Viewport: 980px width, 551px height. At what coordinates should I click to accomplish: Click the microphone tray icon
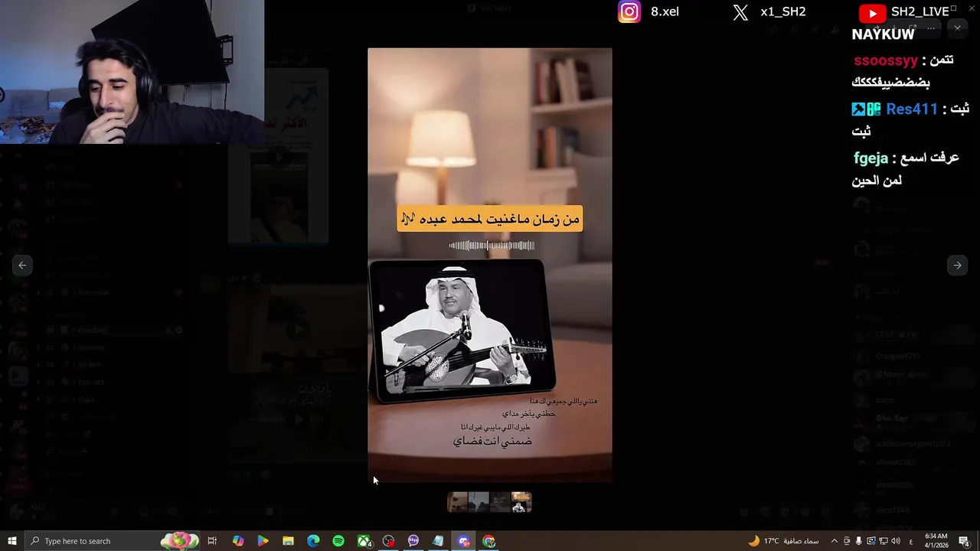[859, 541]
